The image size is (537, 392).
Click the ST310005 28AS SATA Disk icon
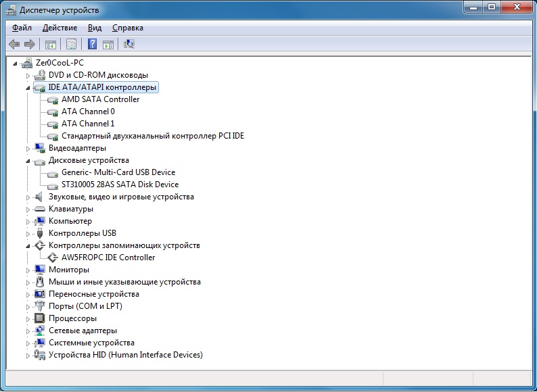pyautogui.click(x=53, y=186)
